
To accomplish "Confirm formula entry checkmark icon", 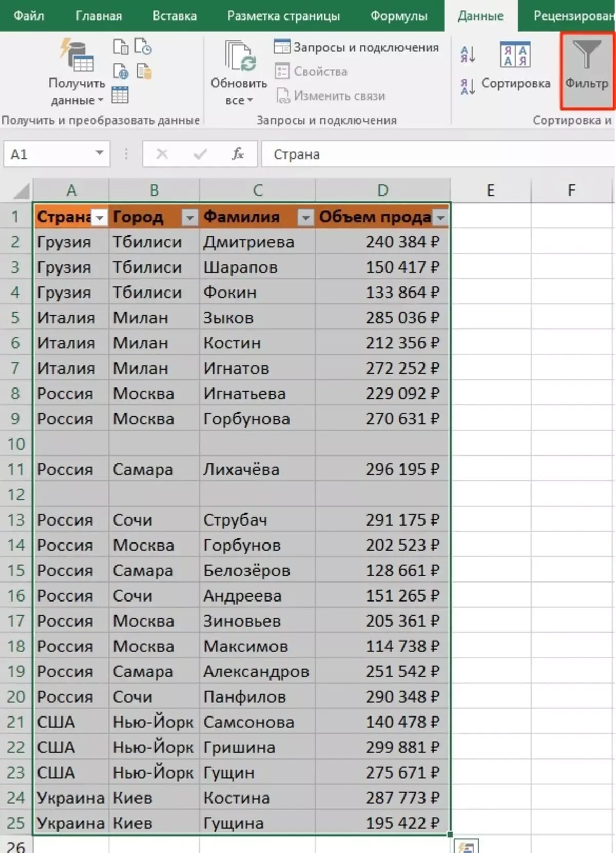I will click(200, 153).
